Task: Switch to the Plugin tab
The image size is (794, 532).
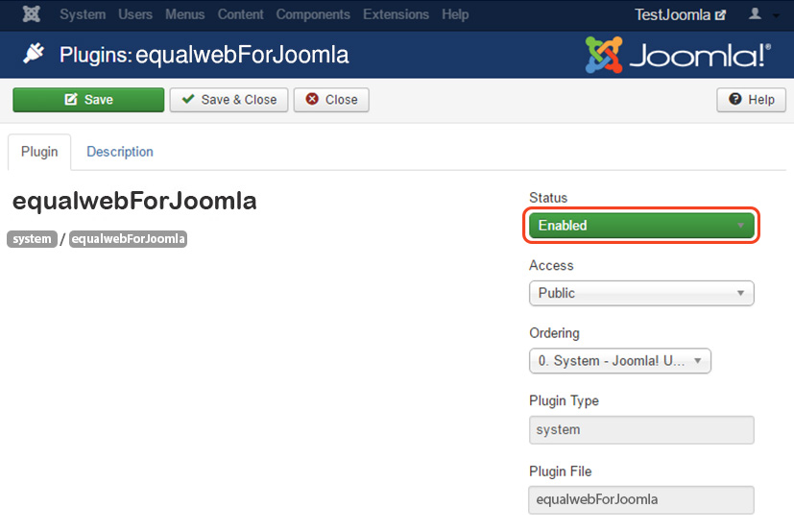Action: [39, 152]
